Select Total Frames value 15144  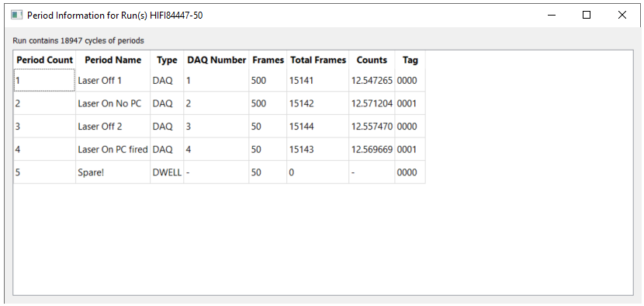click(318, 127)
